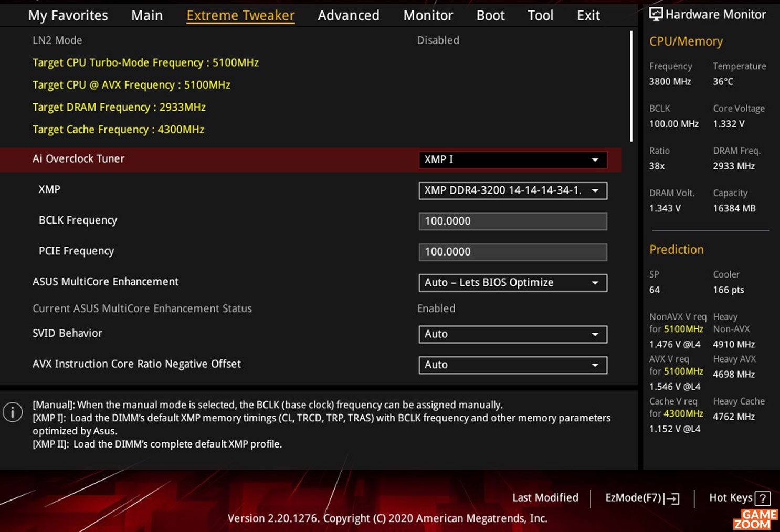
Task: Click the EzMode exit arrow icon
Action: [x=672, y=498]
